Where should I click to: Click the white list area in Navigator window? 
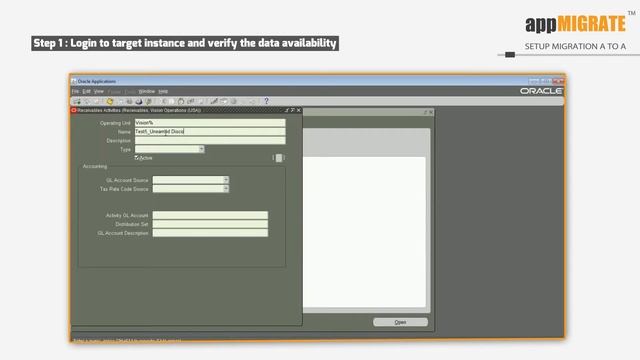(364, 232)
